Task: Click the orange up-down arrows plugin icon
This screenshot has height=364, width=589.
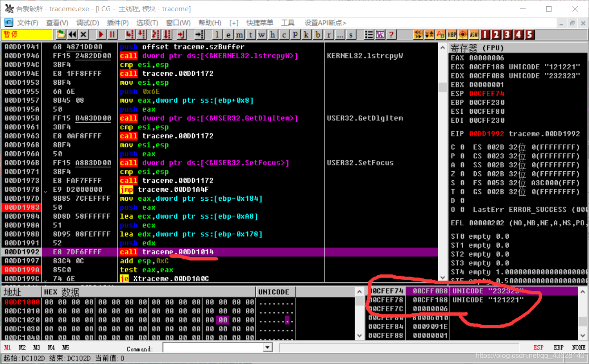Action: (x=429, y=34)
